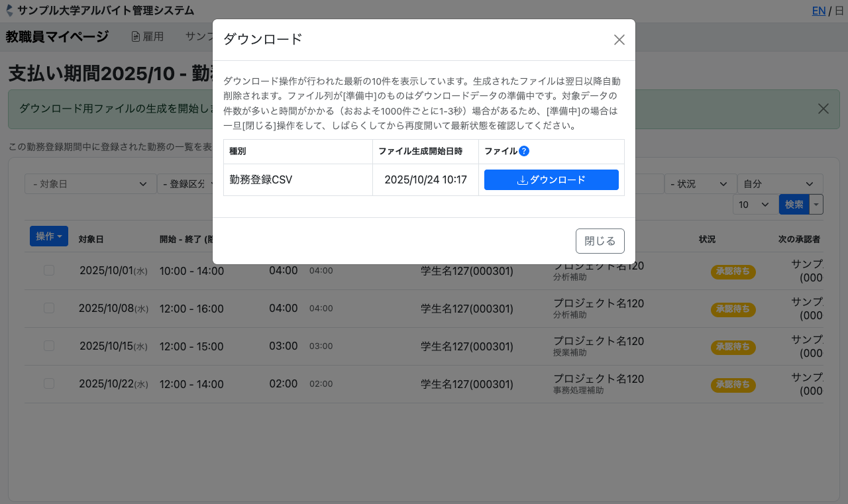
Task: Click the app logo icon at top left
Action: click(9, 11)
